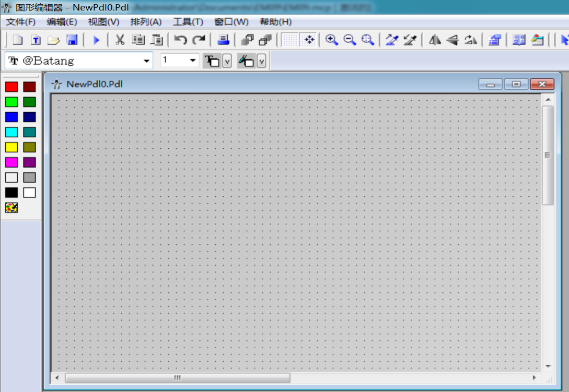Click the Flip horizontal mirror icon
This screenshot has width=569, height=392.
click(435, 40)
